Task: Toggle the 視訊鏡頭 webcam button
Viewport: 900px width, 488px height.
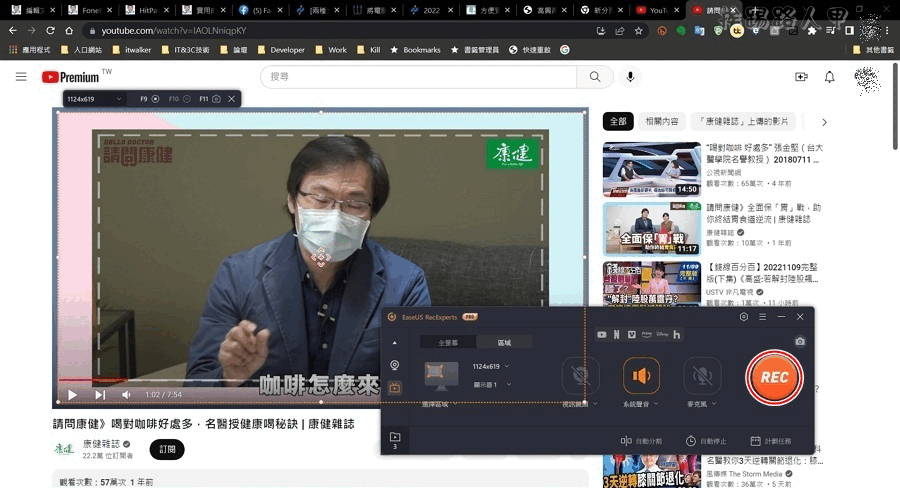Action: coord(580,376)
